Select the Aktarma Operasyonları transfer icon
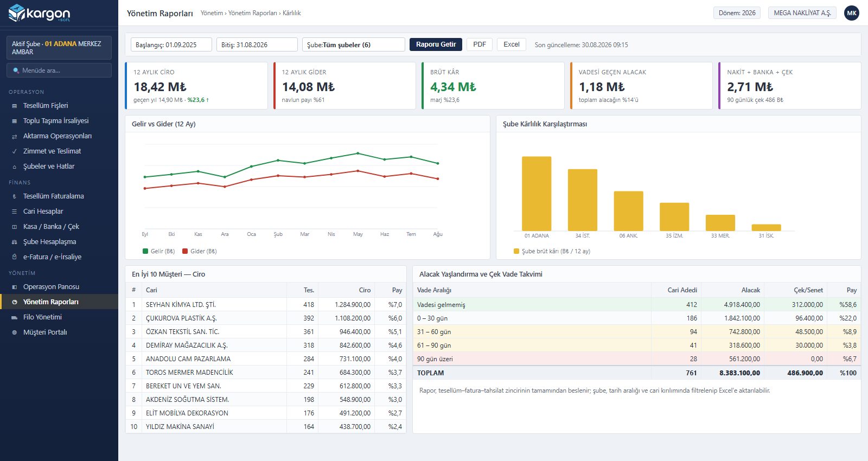868x461 pixels. (15, 136)
